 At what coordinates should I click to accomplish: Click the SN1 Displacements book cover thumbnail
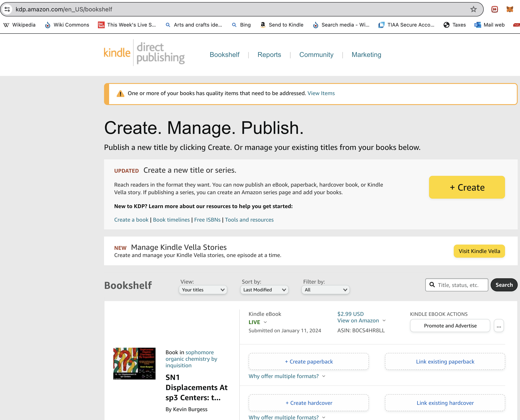134,364
